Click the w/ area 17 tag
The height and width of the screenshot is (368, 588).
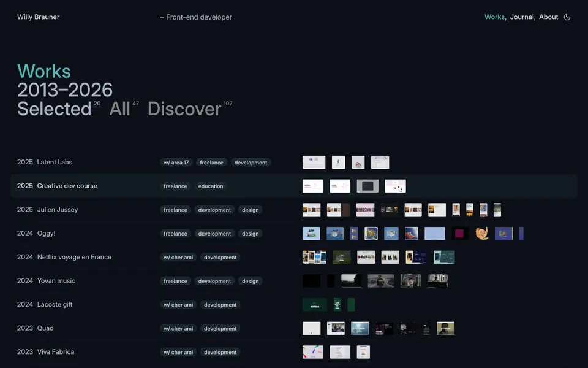click(x=176, y=163)
